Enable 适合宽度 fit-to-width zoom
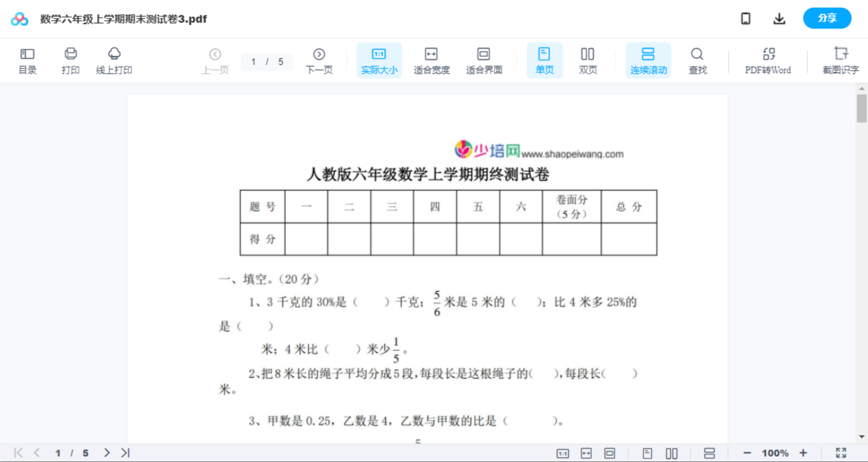 431,60
